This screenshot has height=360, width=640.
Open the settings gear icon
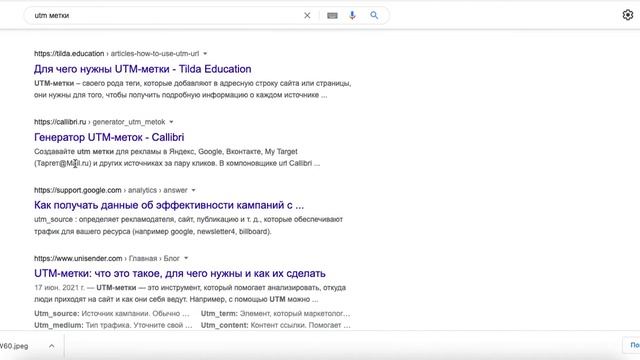[628, 15]
